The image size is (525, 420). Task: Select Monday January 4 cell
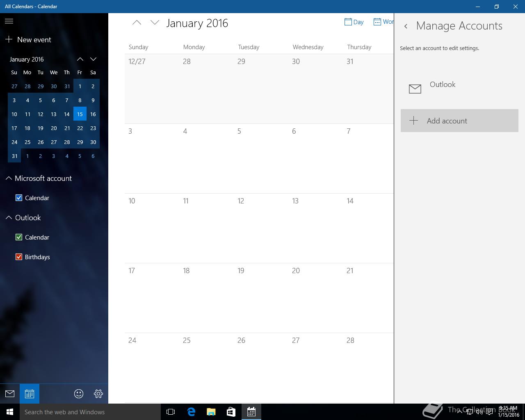click(206, 159)
